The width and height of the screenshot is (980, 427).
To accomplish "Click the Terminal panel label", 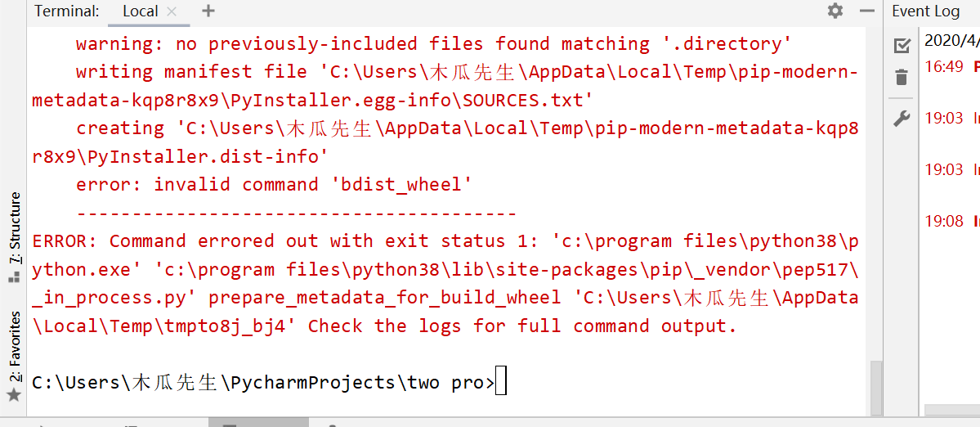I will point(67,11).
